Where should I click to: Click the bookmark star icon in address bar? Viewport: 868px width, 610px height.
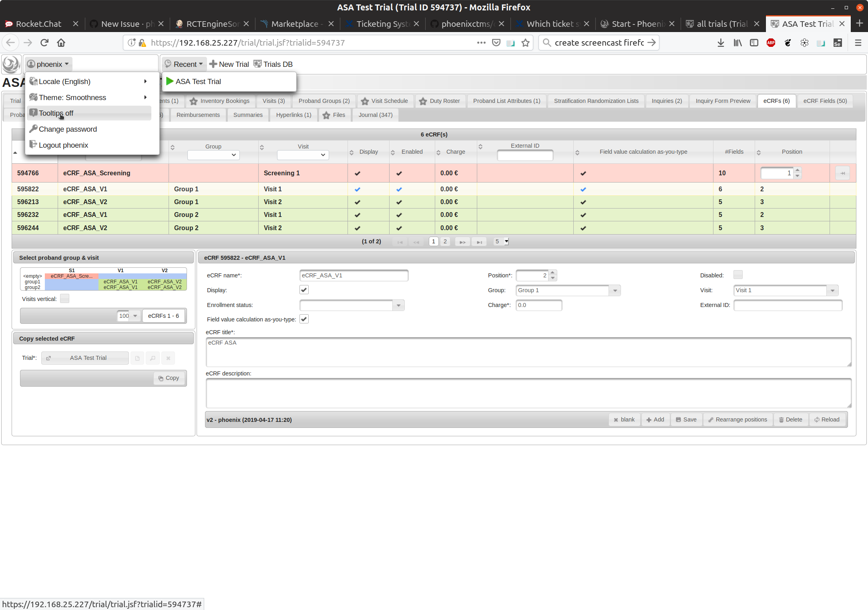(x=525, y=43)
